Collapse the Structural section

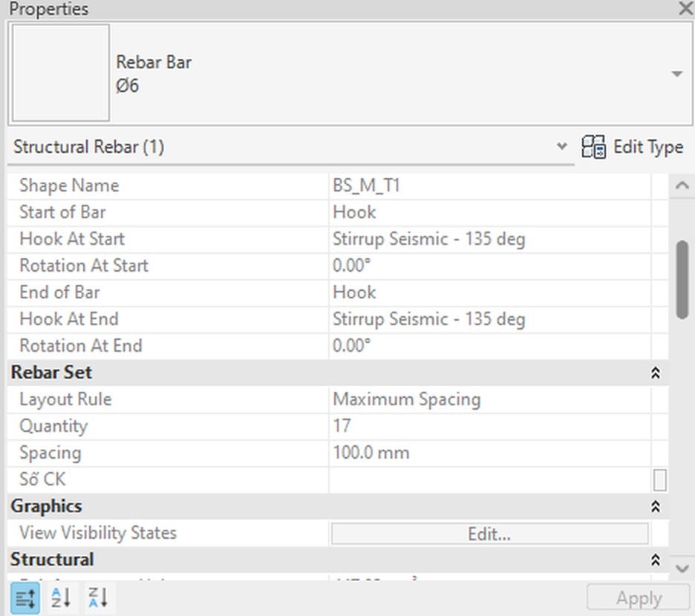656,560
